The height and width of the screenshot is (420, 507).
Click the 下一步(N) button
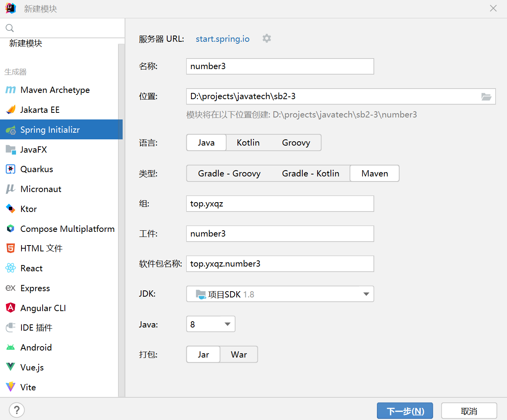[405, 411]
